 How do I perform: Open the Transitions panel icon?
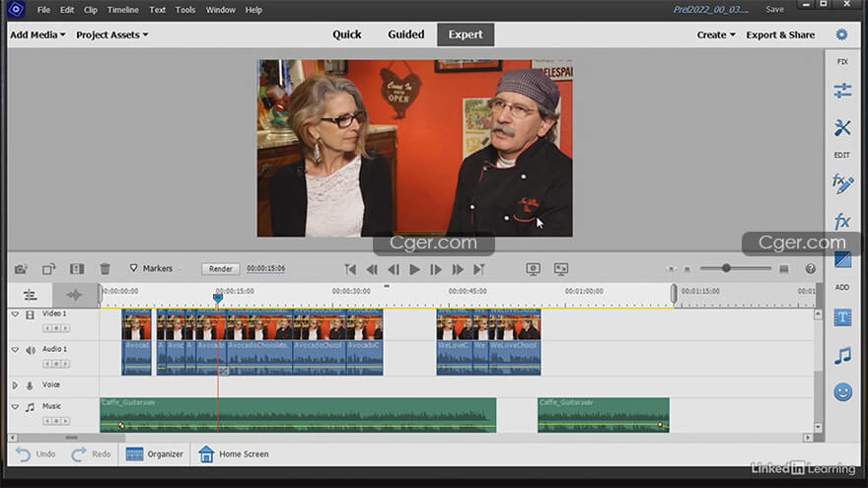click(x=842, y=259)
